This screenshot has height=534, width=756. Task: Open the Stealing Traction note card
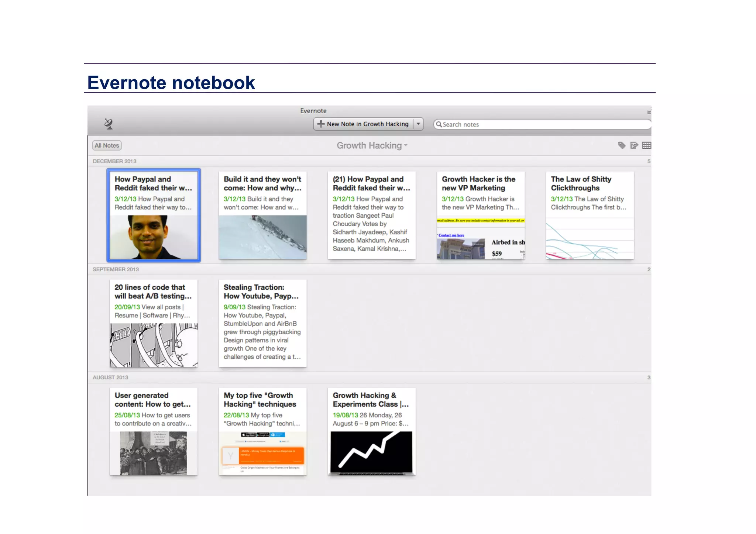(262, 323)
